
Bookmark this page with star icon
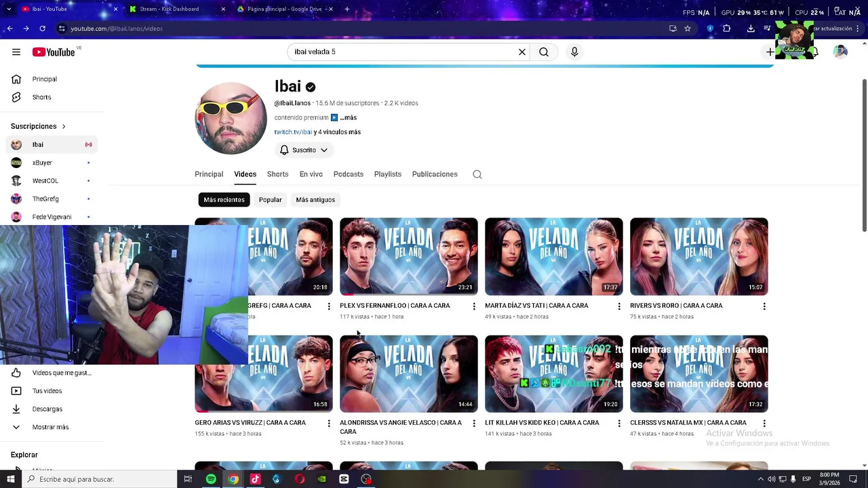tap(688, 28)
